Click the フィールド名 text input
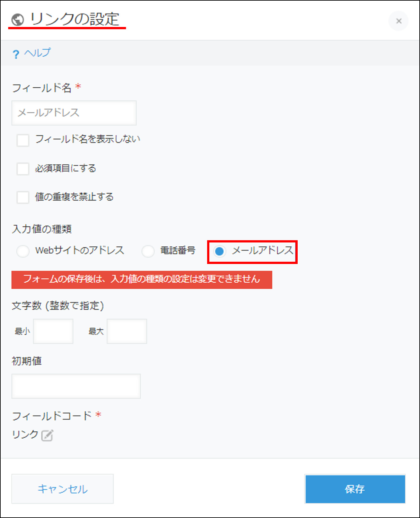420x518 pixels. (74, 113)
